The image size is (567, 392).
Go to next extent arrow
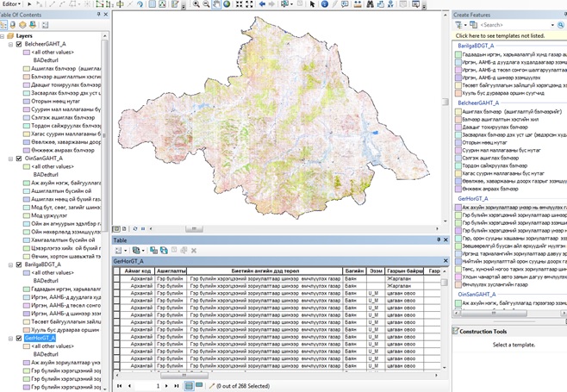click(x=271, y=4)
